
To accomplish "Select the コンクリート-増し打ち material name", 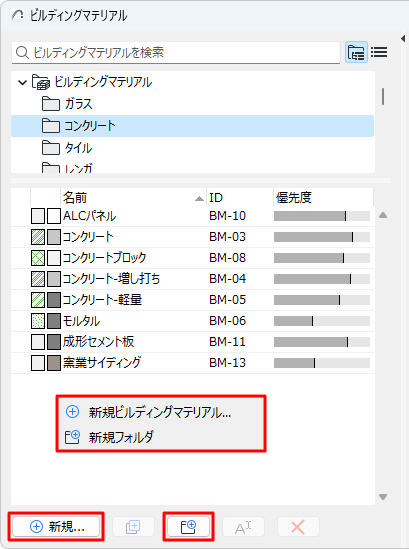I will click(111, 279).
